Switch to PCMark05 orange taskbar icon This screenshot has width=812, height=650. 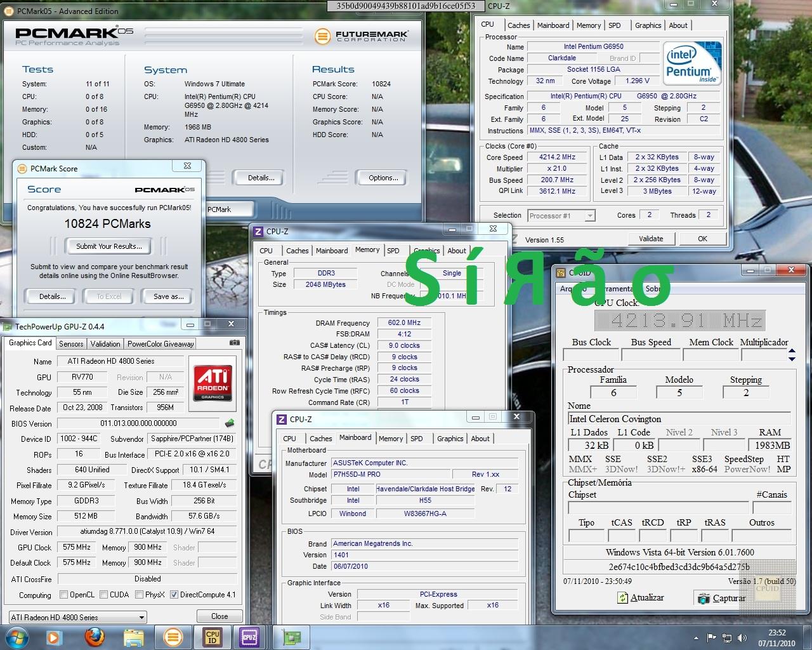click(x=173, y=637)
